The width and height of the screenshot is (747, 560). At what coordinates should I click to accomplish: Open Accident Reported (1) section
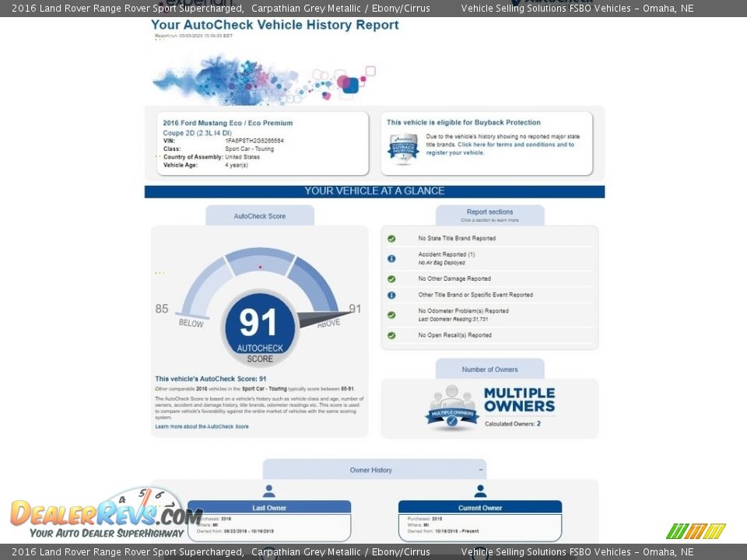click(x=489, y=258)
